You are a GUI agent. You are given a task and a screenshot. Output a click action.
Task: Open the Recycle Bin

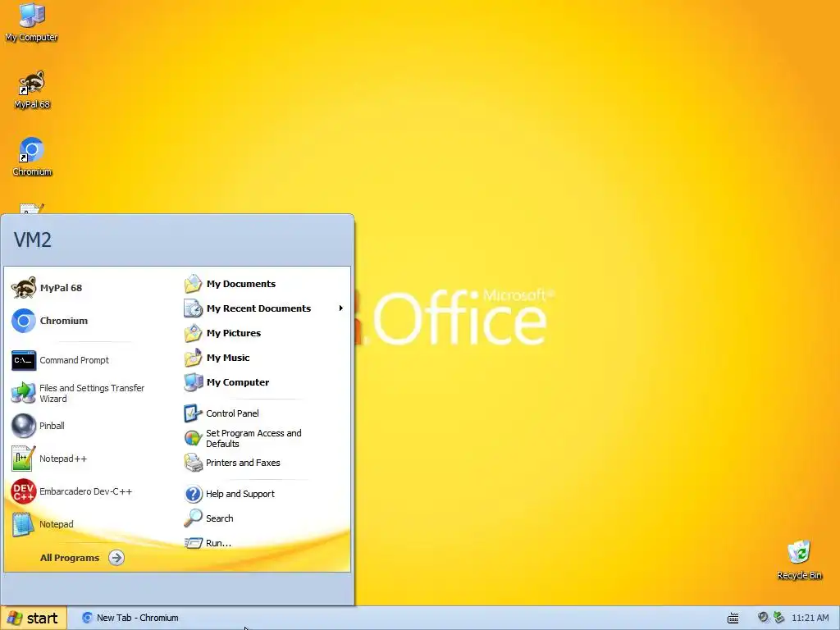[799, 559]
